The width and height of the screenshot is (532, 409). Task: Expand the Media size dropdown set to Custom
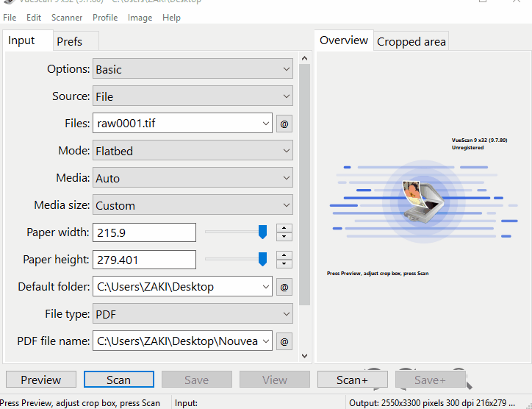point(193,204)
